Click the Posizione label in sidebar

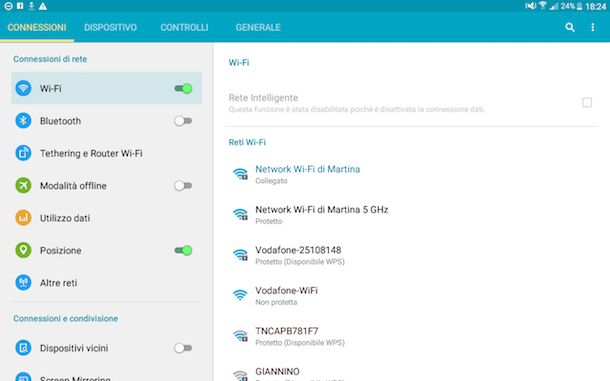tap(61, 251)
